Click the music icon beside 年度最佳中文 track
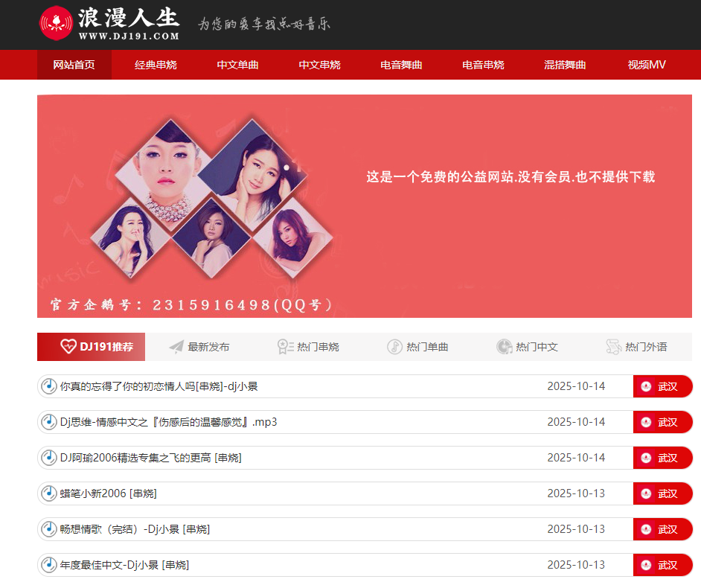Screen dimensions: 701x588 pos(48,565)
